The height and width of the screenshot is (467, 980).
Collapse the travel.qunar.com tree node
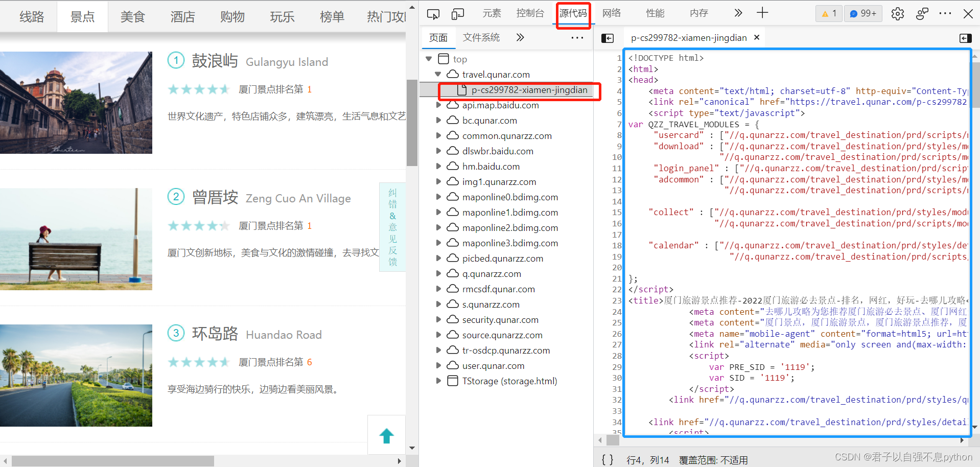[438, 74]
